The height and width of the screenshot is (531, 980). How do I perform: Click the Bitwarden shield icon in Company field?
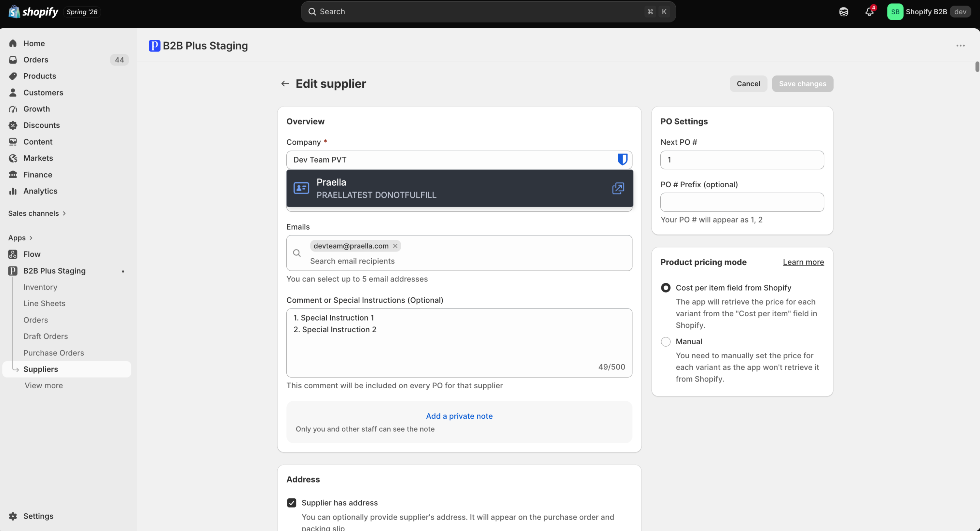(x=622, y=160)
